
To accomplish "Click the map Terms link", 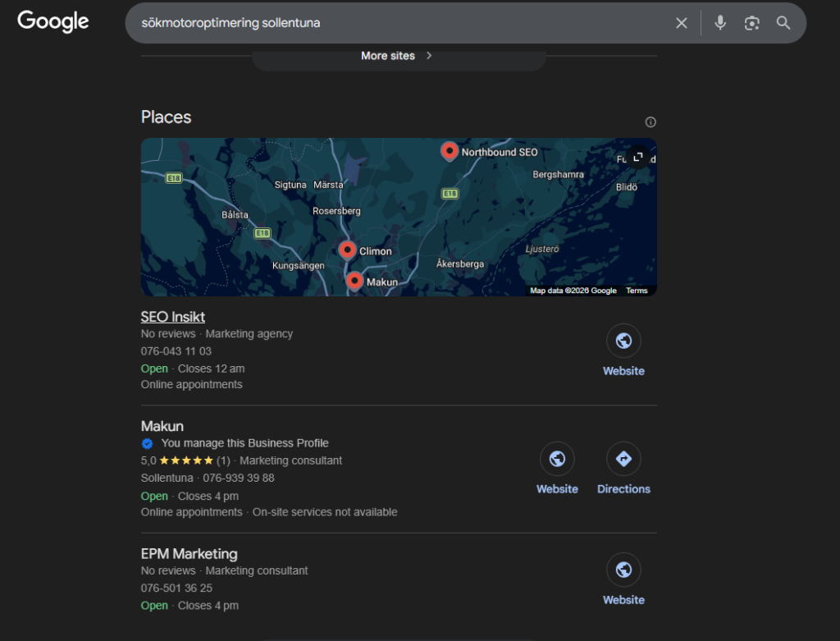I will tap(637, 291).
